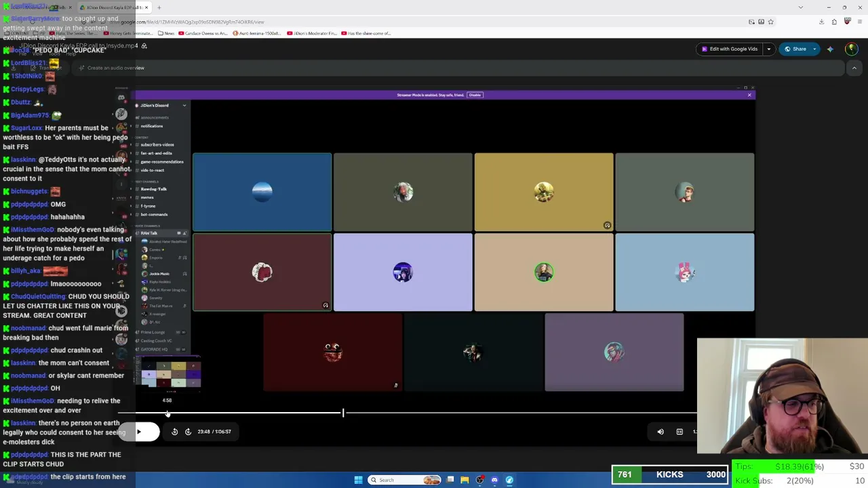This screenshot has width=868, height=488.
Task: Click the Windows taskbar search box
Action: tap(405, 480)
